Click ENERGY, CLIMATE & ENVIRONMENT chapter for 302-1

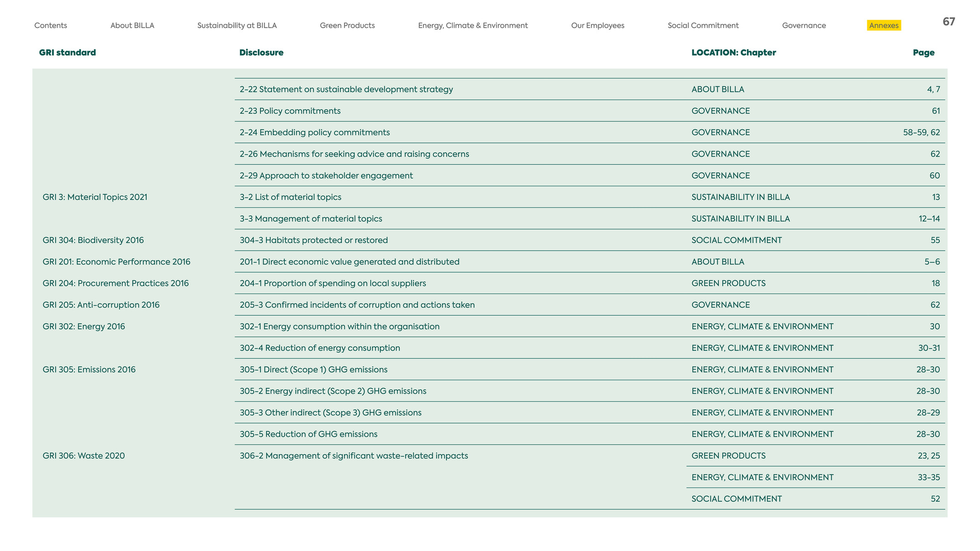[x=762, y=326]
